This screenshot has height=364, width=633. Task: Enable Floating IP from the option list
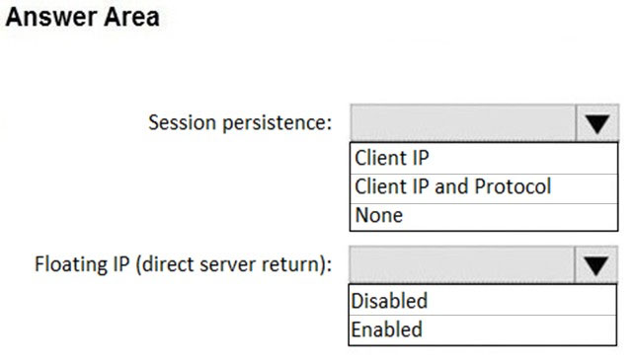tap(483, 329)
